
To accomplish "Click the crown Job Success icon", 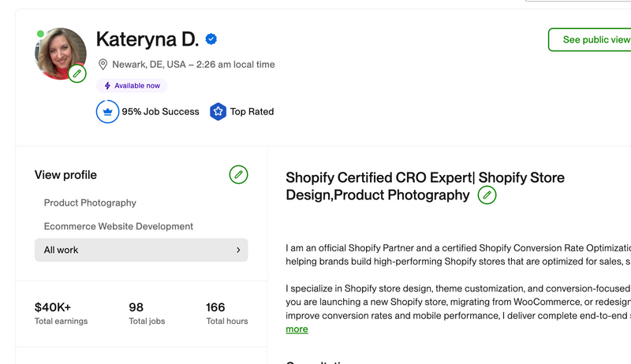I will tap(107, 111).
